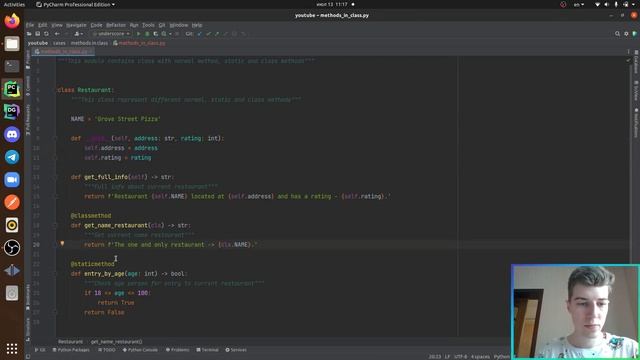Open the editor tab options three-dot menu

click(x=628, y=51)
